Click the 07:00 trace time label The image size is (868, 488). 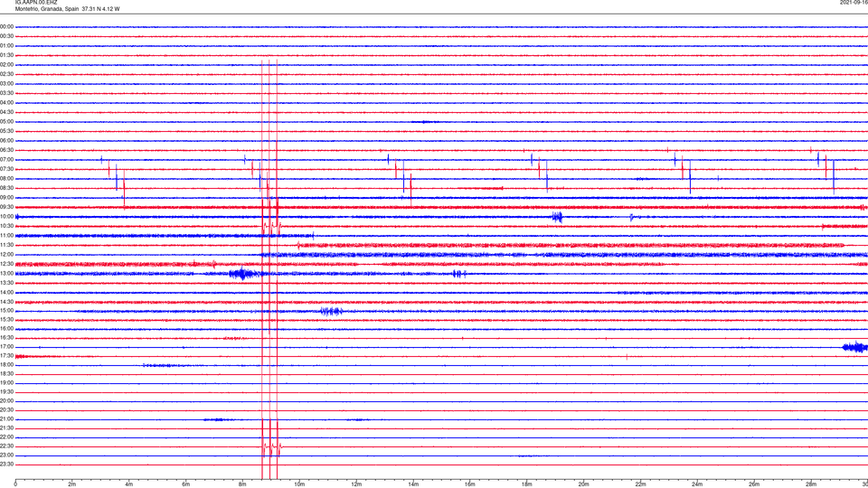(x=6, y=160)
